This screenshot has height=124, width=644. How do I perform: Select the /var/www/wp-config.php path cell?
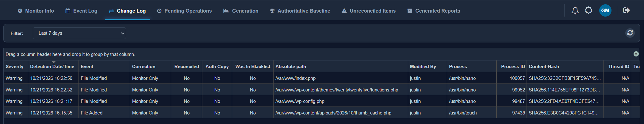coord(340,101)
